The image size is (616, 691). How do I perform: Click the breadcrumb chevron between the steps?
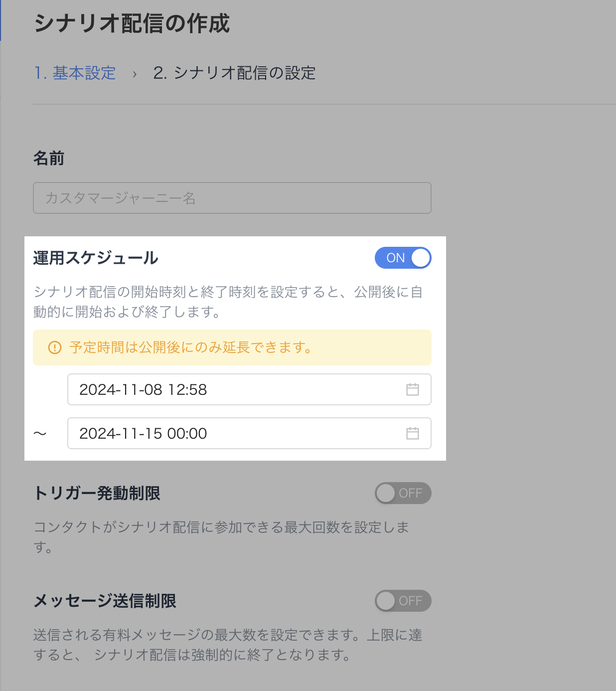point(135,74)
